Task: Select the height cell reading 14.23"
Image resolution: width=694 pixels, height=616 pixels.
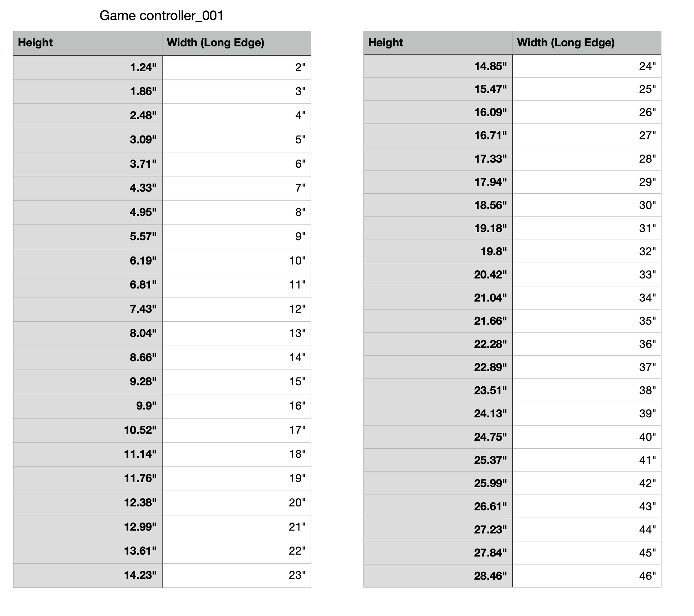Action: pyautogui.click(x=87, y=575)
